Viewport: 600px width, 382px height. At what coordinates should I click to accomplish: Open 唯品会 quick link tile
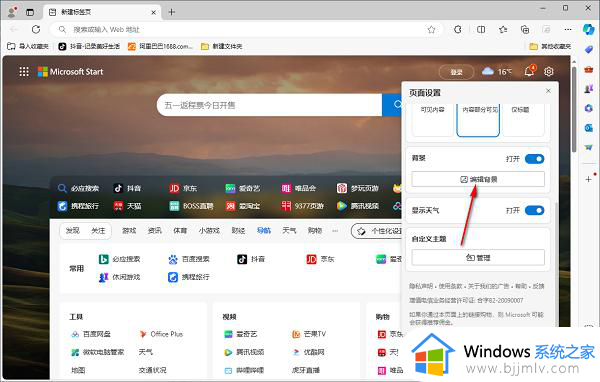[299, 188]
